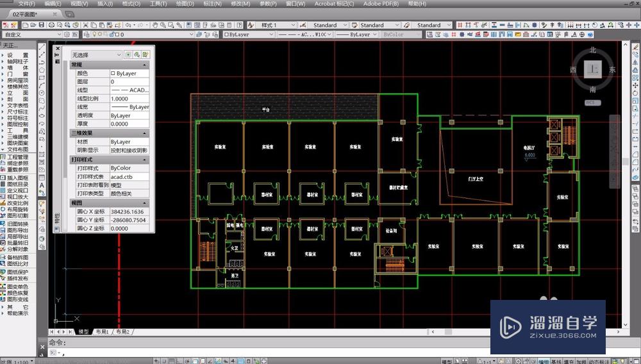Click 工程管理 in the Tianzheng menu
The image size is (641, 364).
[x=17, y=157]
